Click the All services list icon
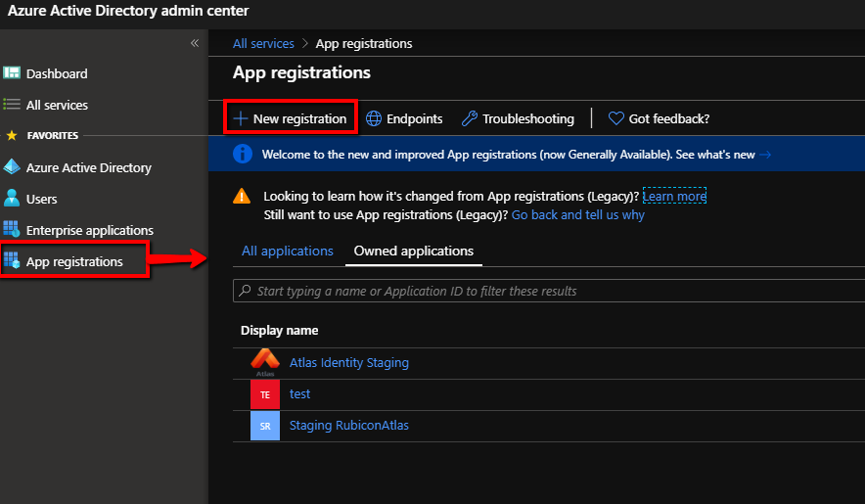865x504 pixels. click(x=12, y=104)
